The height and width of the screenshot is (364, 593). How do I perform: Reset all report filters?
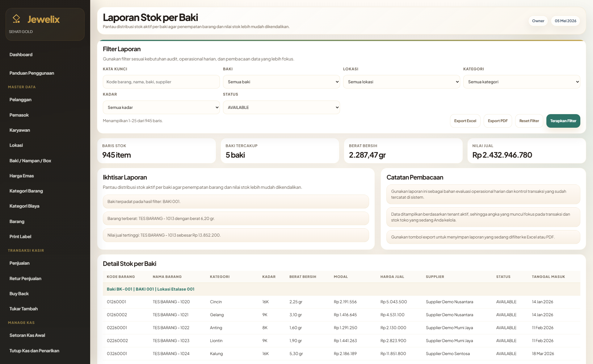(x=529, y=121)
